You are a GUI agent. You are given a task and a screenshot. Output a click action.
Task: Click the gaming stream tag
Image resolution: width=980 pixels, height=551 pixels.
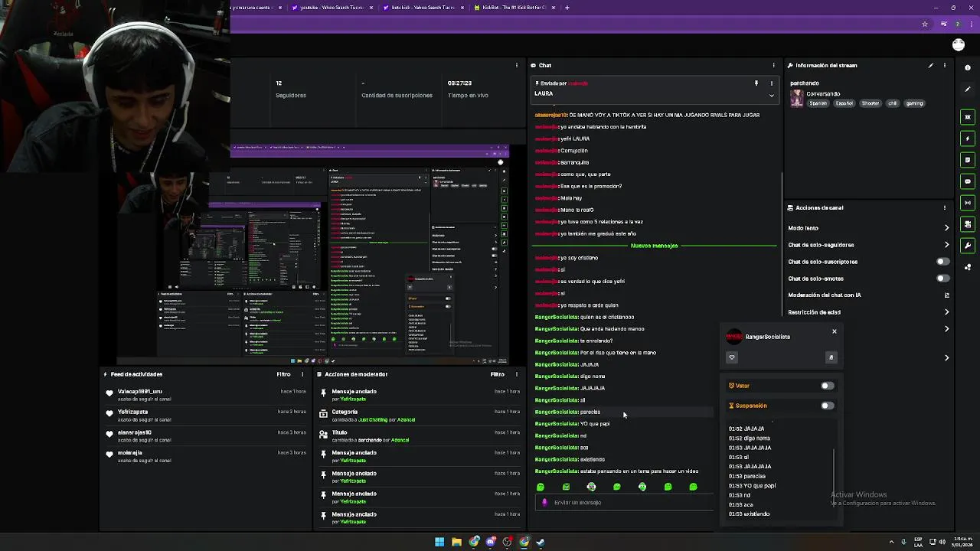coord(914,103)
